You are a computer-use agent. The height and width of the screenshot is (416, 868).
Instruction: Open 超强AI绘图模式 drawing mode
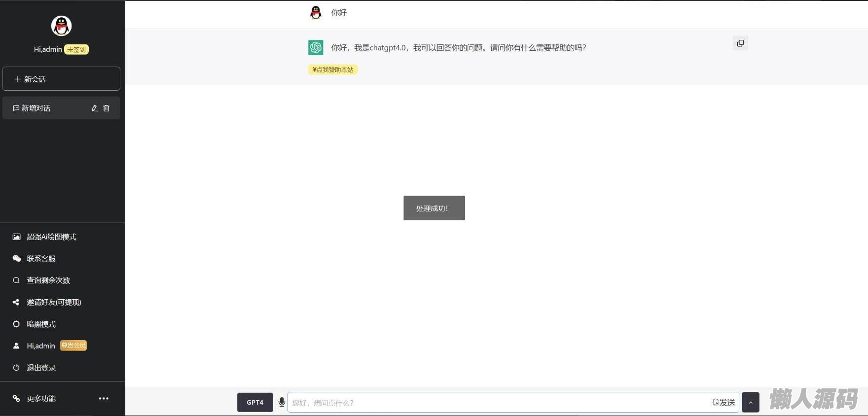click(51, 237)
